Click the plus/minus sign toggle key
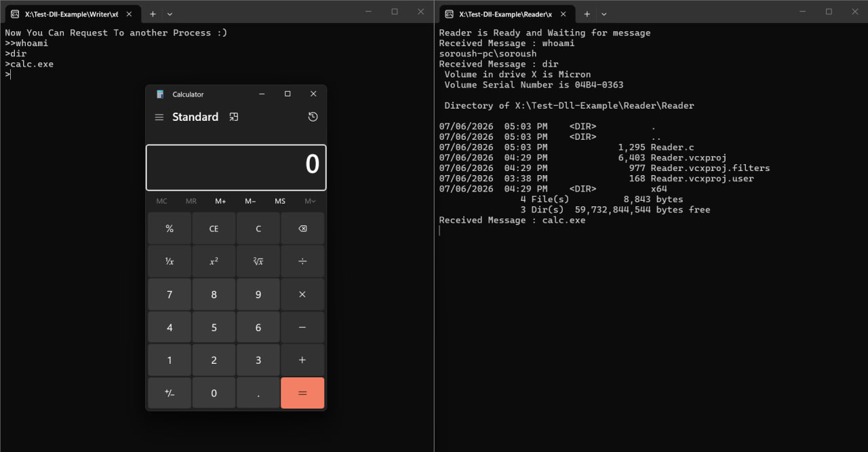 (170, 393)
